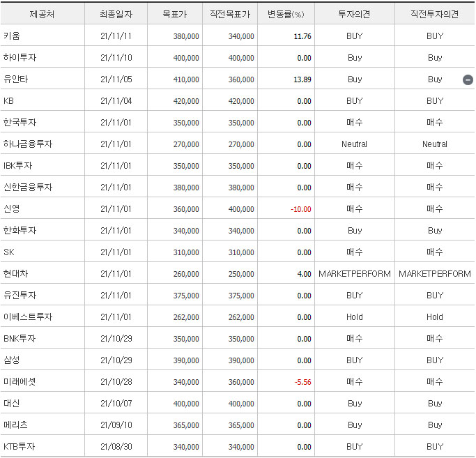
Task: Select the SK provider cell
Action: (43, 252)
